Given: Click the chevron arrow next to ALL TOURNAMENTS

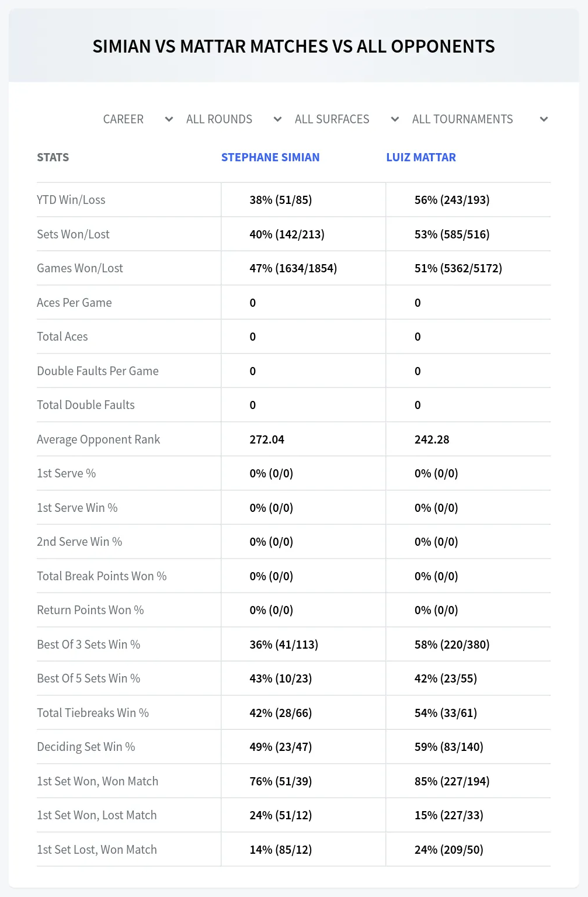Looking at the screenshot, I should pyautogui.click(x=544, y=119).
